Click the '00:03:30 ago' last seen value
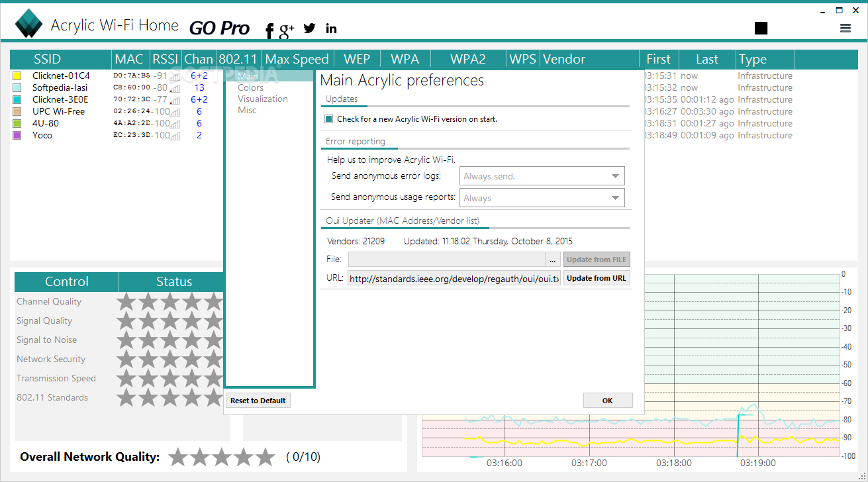Screen dimensions: 868x482 coord(707,112)
